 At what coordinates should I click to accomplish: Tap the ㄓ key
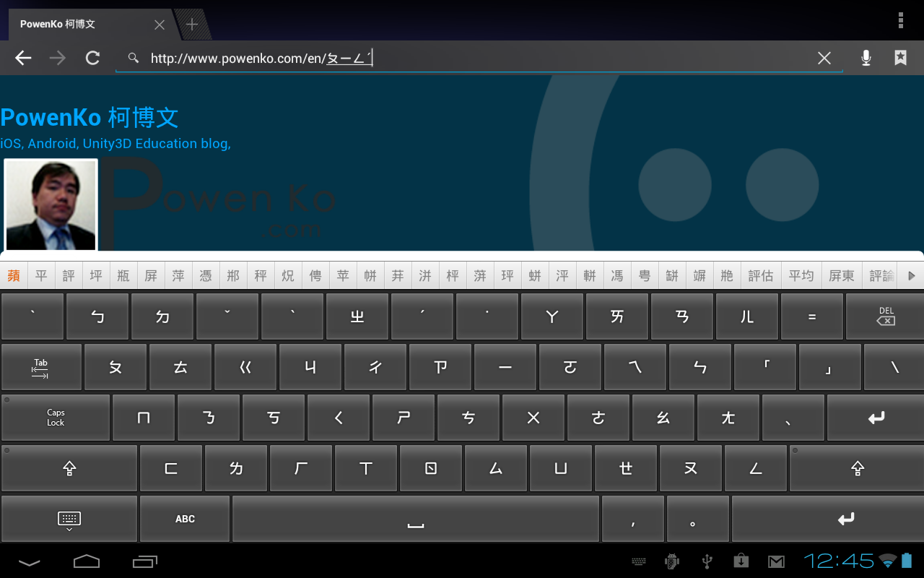point(357,316)
